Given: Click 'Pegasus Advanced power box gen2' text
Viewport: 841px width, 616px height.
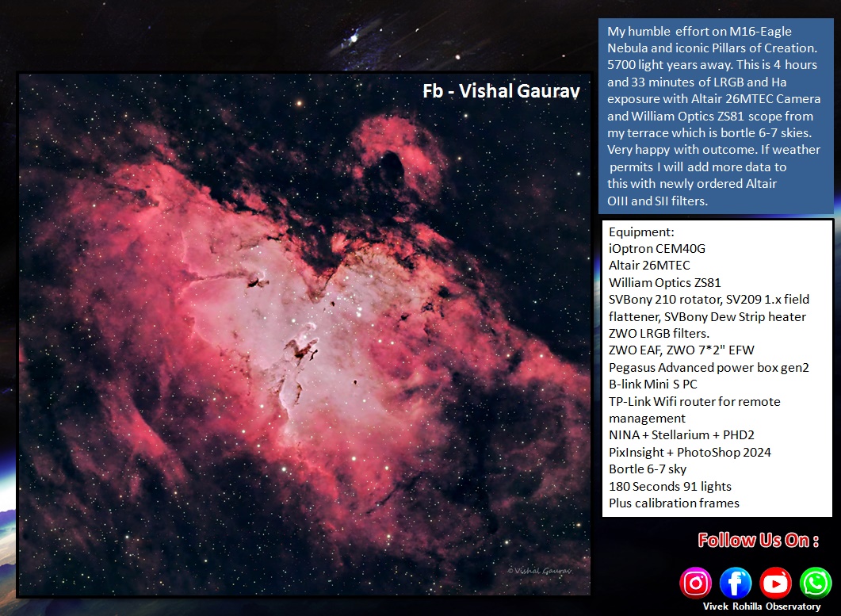Looking at the screenshot, I should 708,367.
